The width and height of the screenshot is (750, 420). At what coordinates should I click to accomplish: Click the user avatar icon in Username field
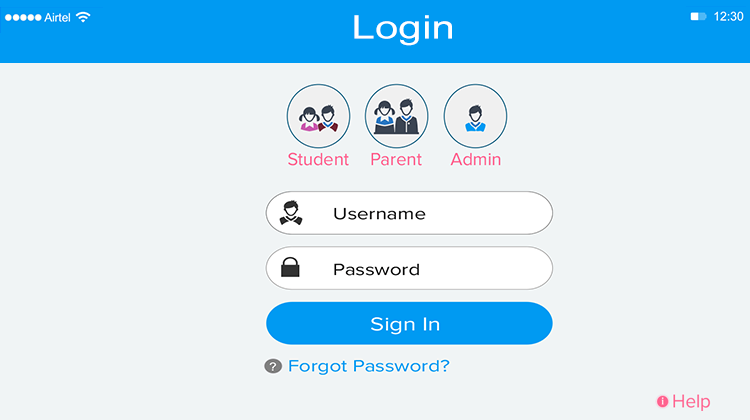[x=291, y=213]
